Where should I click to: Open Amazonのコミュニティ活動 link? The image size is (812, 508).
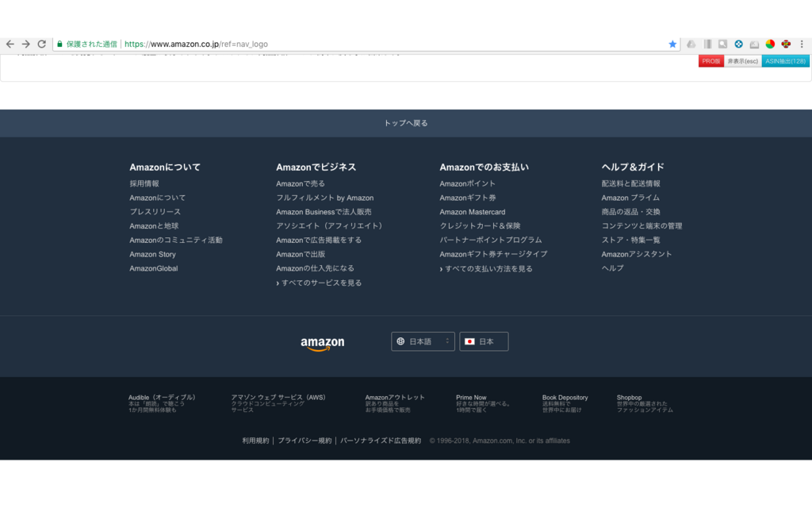(176, 240)
